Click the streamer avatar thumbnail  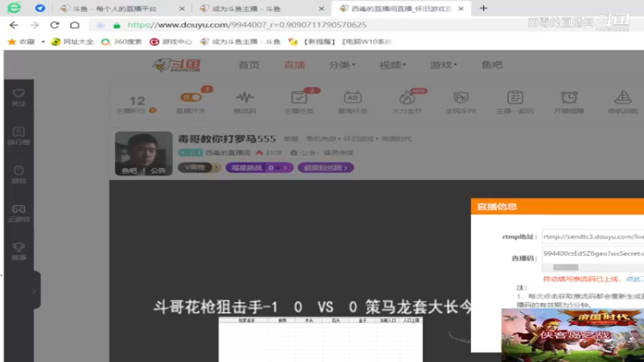(x=144, y=153)
